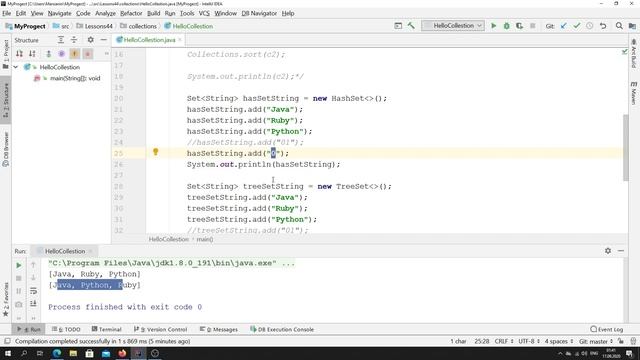640x360 pixels.
Task: Open Microsoft Edge from taskbar
Action: (57, 353)
